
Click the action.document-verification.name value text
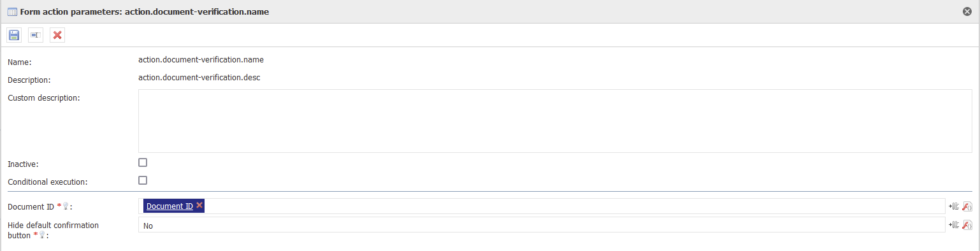(201, 60)
